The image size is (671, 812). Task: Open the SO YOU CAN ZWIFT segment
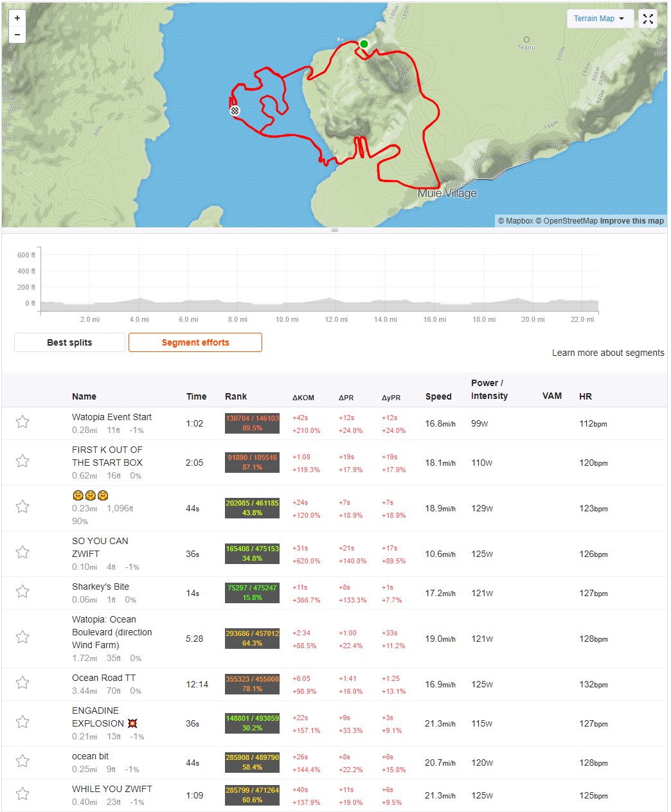tap(100, 547)
